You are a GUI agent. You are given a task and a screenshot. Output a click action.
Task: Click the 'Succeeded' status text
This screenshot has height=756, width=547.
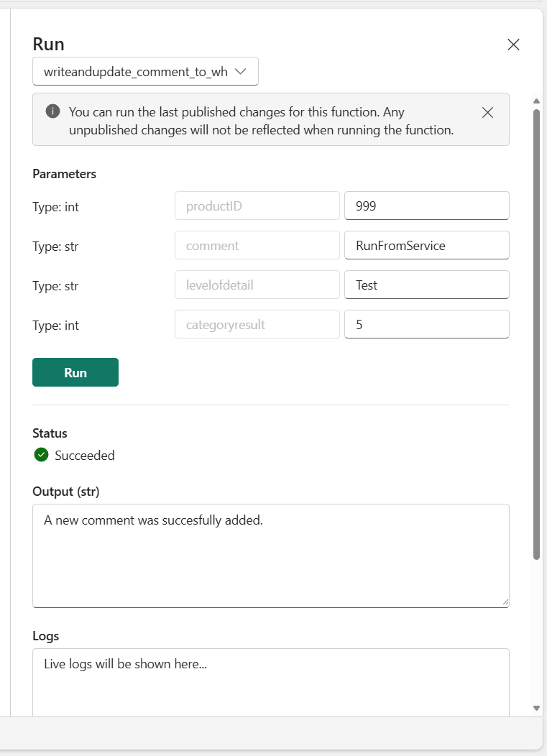click(84, 455)
